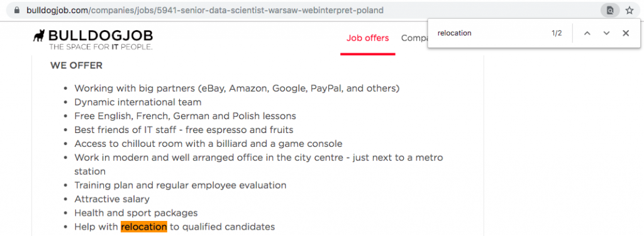Click the 1/2 match counter
The image size is (644, 236).
pos(557,33)
